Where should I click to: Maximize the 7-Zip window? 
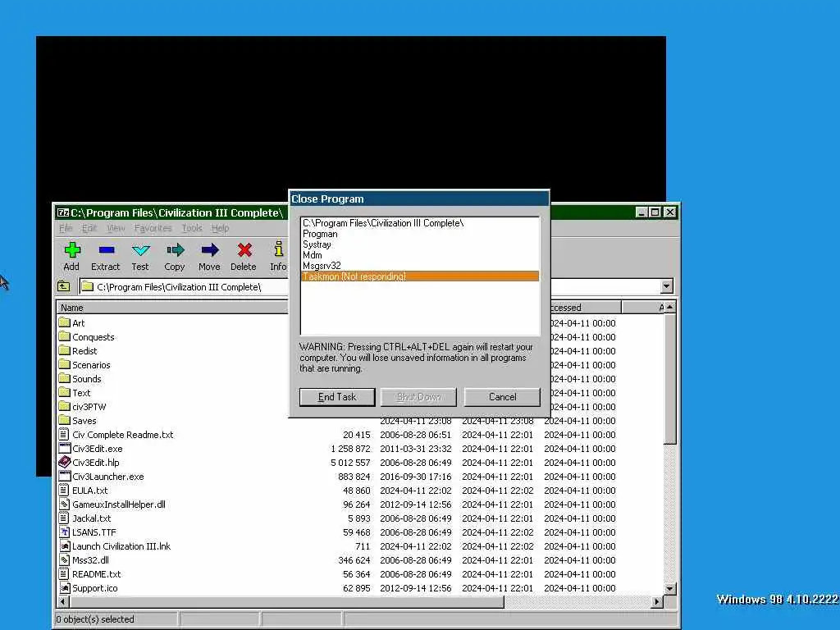(x=655, y=212)
